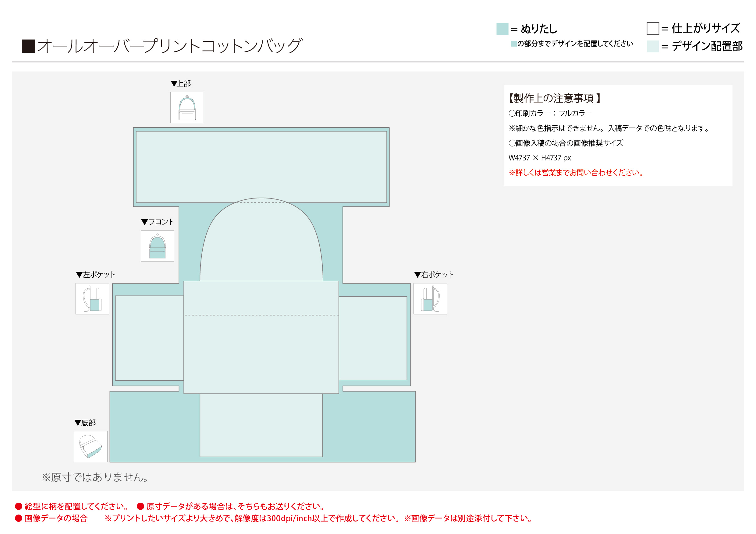This screenshot has width=756, height=534.
Task: Click the 画像入稿の場合の画像推奨サイズ line
Action: click(x=566, y=143)
